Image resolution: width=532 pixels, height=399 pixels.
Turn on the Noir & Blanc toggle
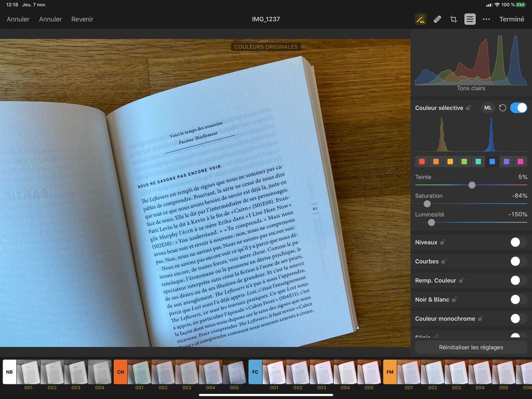click(x=518, y=300)
